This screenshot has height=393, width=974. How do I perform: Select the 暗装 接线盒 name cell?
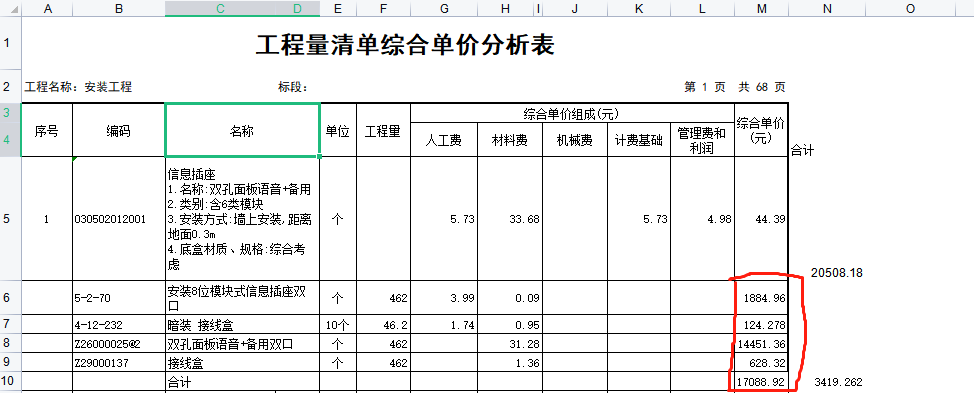[242, 325]
